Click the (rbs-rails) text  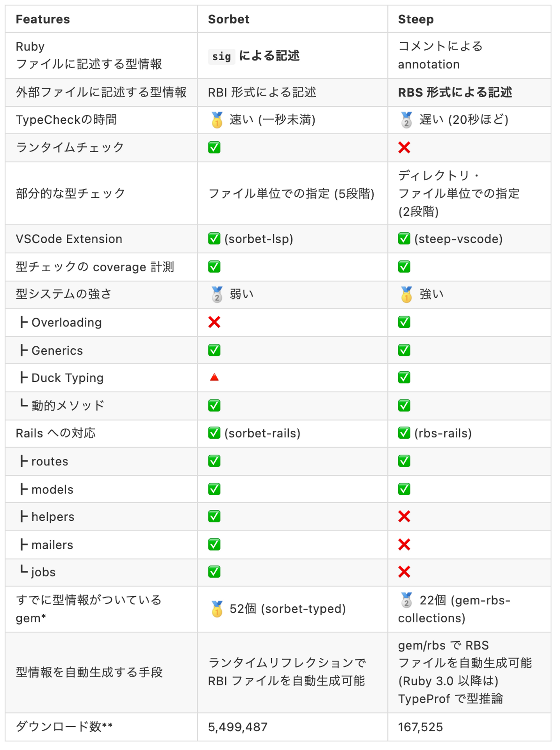tap(443, 433)
